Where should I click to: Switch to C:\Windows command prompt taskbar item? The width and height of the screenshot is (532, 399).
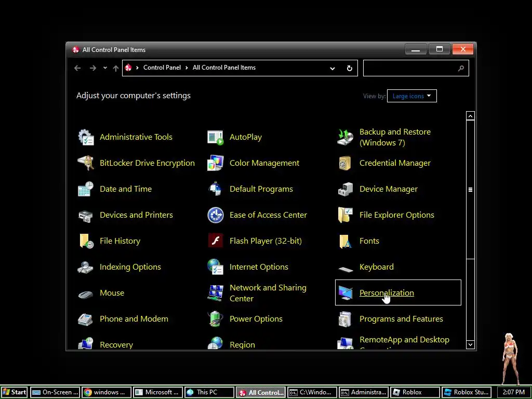click(312, 392)
